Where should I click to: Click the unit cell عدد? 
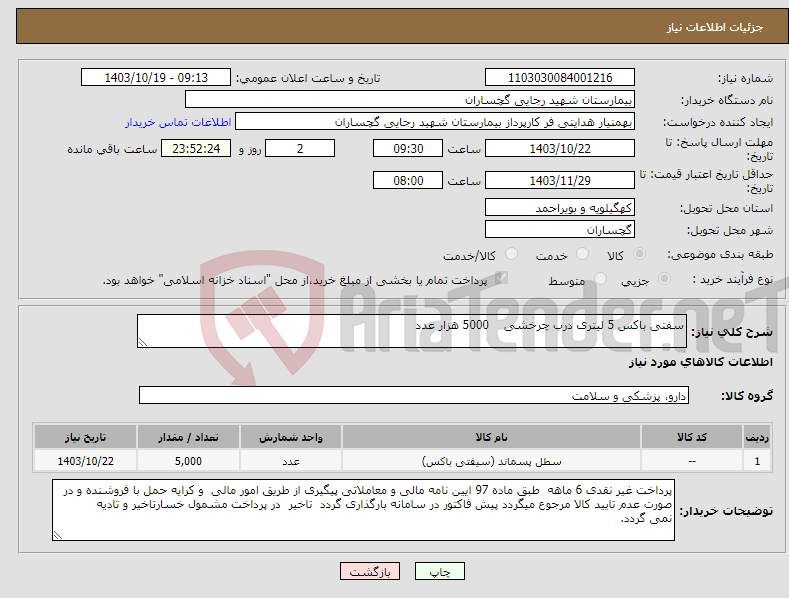(291, 461)
